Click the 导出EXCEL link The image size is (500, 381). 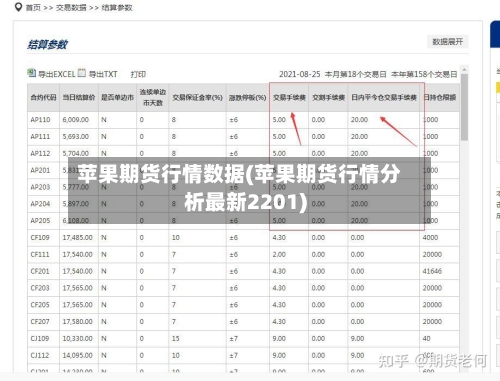[56, 74]
